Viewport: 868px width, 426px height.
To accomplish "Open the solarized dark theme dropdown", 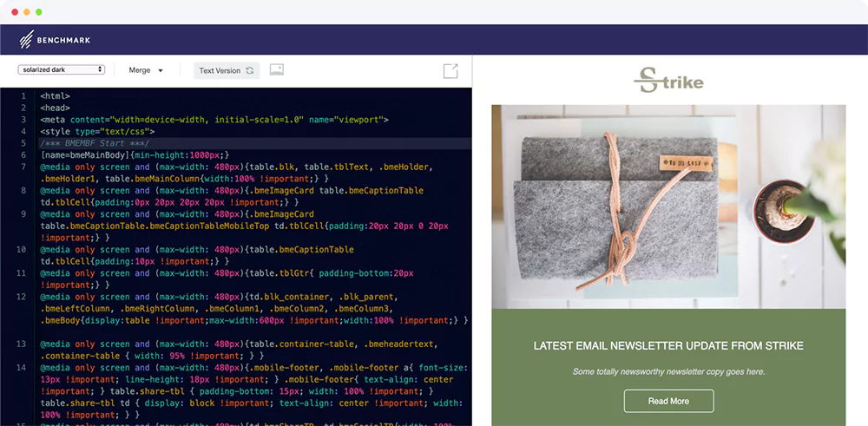I will (61, 69).
